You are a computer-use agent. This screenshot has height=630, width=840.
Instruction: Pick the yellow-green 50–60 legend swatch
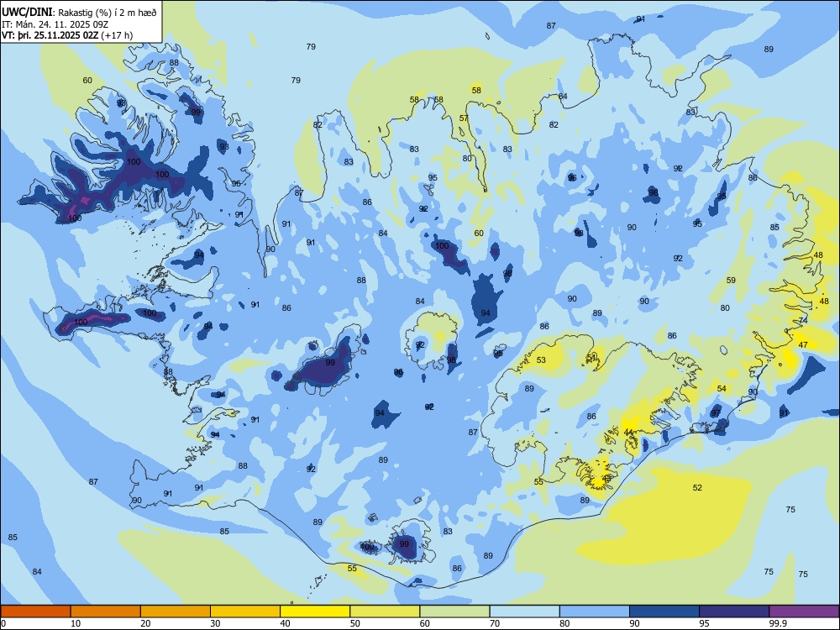pyautogui.click(x=385, y=612)
